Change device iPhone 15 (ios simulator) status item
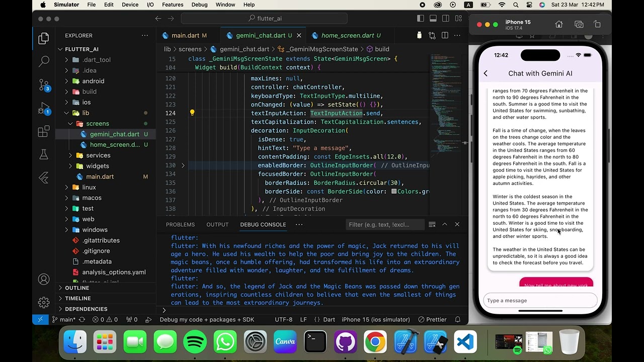Screen dimensions: 644x362 [376, 319]
